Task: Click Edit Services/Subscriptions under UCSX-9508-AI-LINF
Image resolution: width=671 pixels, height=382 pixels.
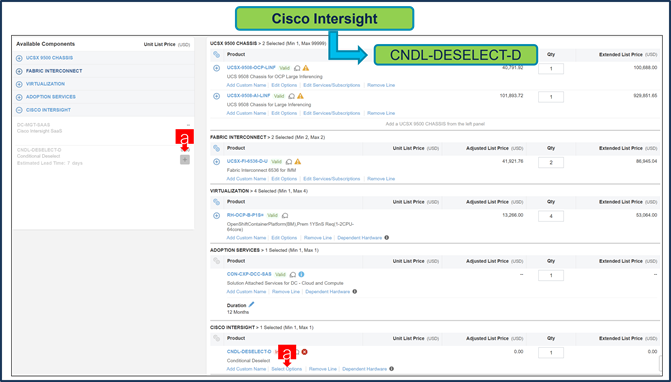Action: coord(332,113)
